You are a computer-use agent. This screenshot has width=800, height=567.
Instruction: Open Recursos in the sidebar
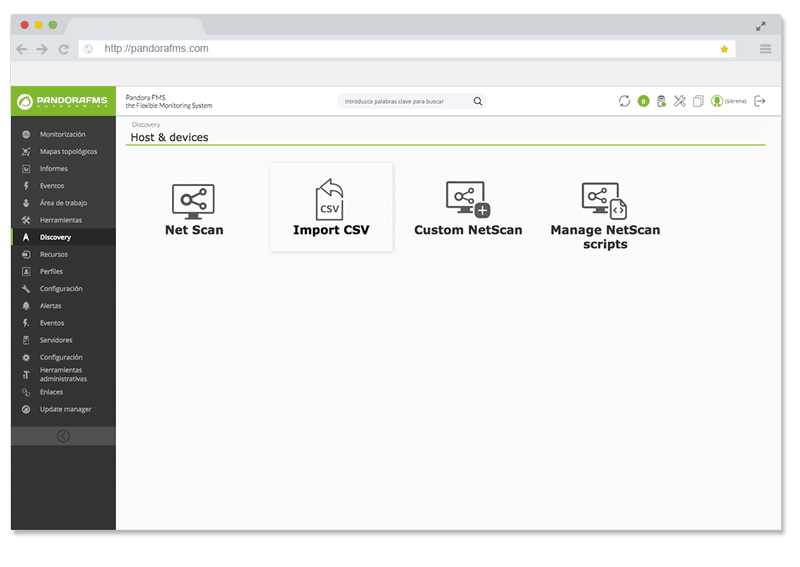(54, 254)
